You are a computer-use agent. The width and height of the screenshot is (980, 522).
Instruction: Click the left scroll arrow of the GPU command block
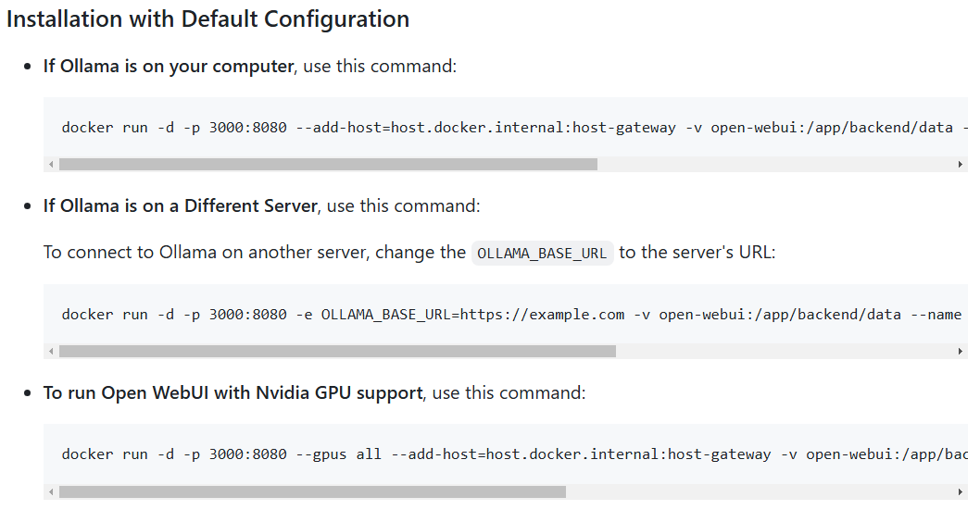pyautogui.click(x=51, y=492)
